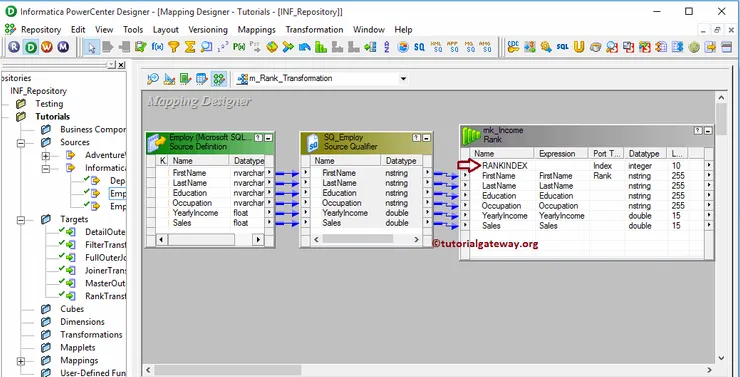This screenshot has width=740, height=377.
Task: Select the Testing folder in navigator
Action: 49,104
